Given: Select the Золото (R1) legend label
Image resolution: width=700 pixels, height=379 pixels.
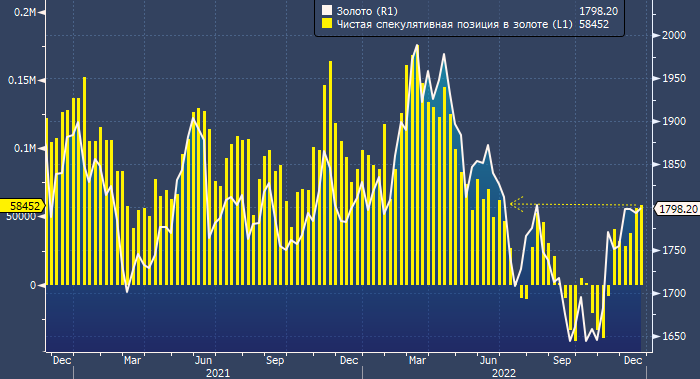Looking at the screenshot, I should click(x=367, y=11).
